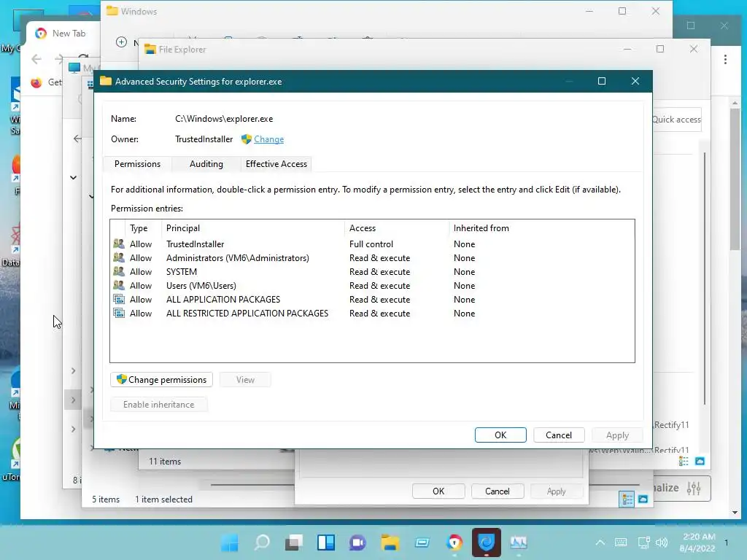Click Cancel in the properties dialog behind

[498, 491]
